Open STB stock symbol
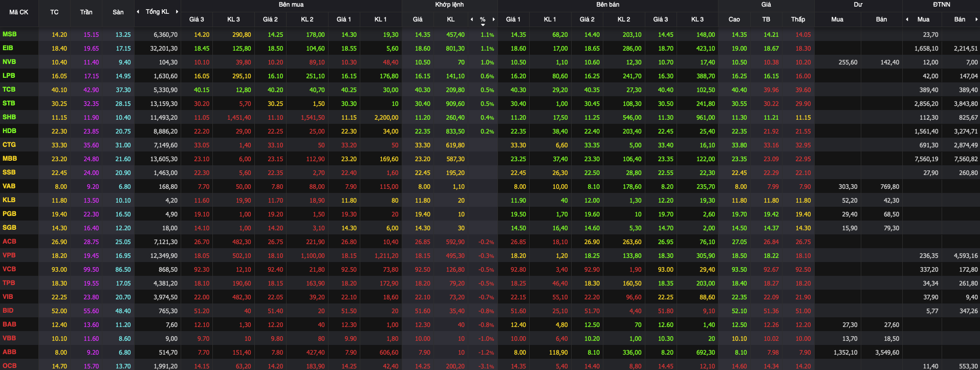Viewport: 980px width, 370px height. pyautogui.click(x=9, y=103)
